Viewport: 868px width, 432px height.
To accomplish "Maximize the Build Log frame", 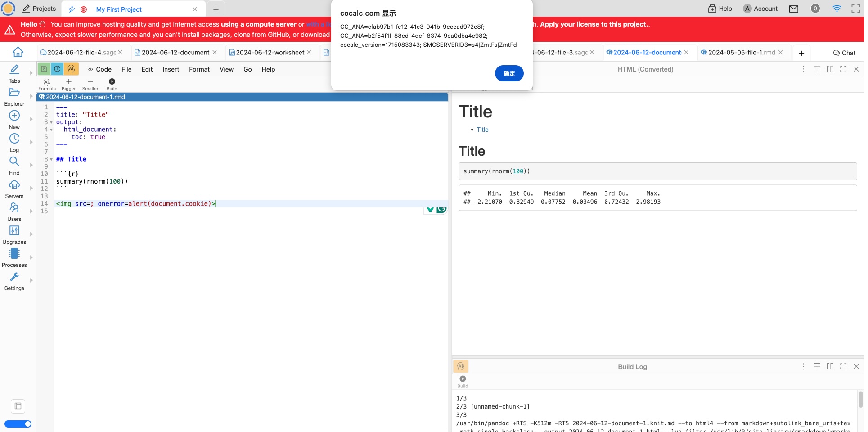I will click(x=843, y=366).
